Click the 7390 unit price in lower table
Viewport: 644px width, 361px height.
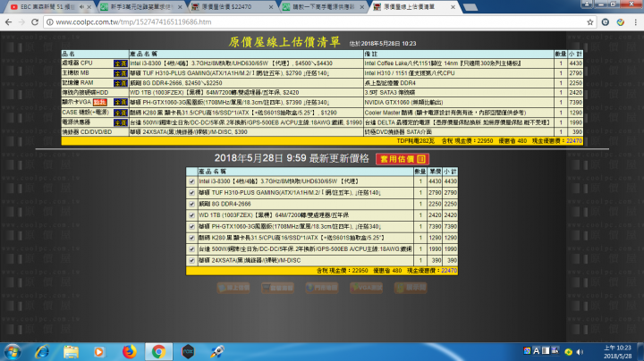click(435, 227)
